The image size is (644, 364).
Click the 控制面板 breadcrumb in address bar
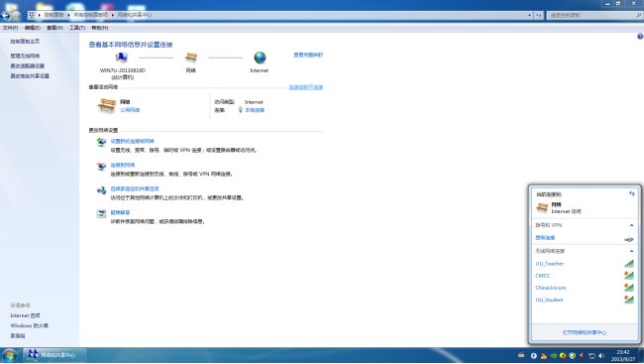(x=54, y=15)
